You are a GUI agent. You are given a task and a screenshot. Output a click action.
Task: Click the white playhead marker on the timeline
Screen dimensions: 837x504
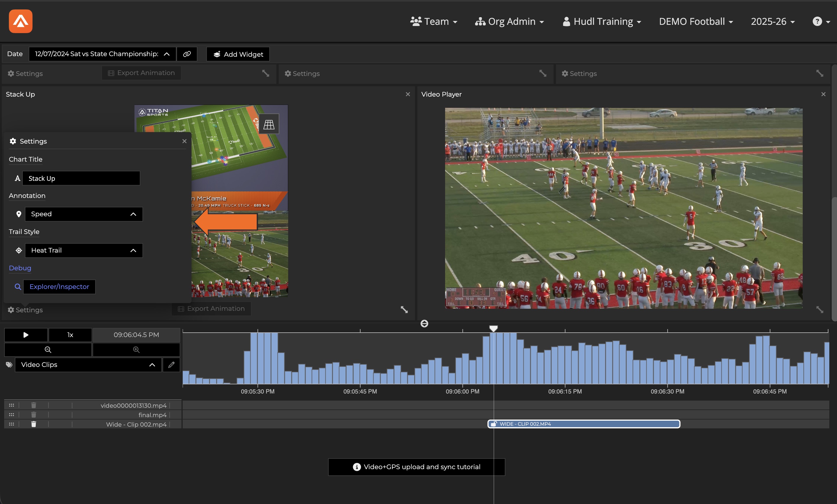point(494,329)
